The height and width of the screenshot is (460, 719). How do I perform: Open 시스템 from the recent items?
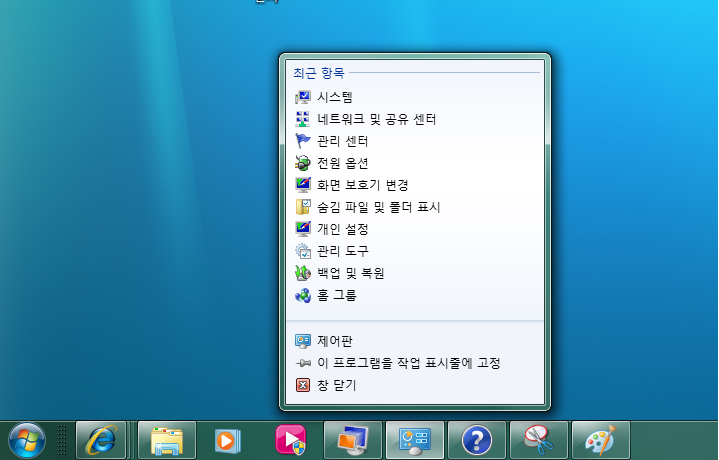(415, 97)
